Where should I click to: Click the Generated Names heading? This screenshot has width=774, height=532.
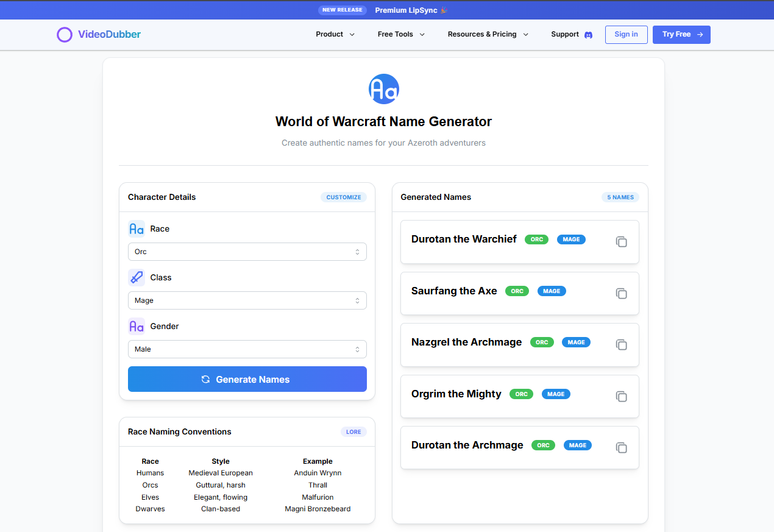(436, 197)
